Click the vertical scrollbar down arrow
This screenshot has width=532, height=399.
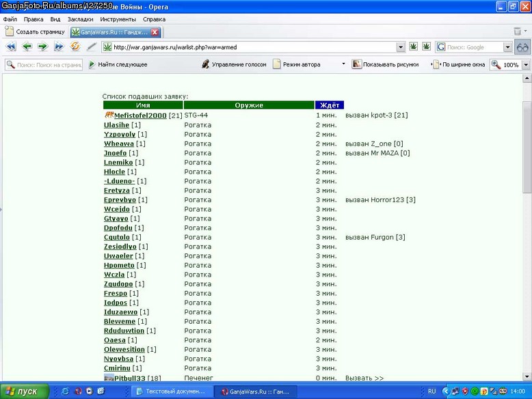[527, 376]
